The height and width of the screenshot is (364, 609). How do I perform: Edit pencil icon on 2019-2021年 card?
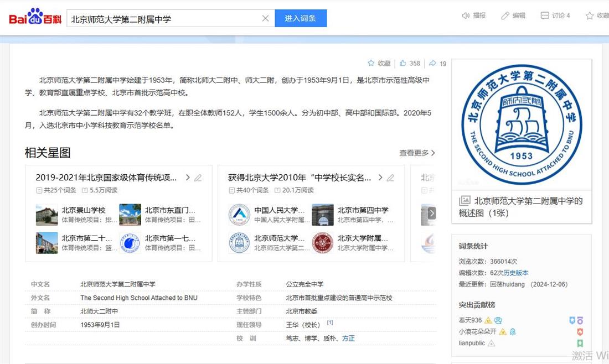198,178
